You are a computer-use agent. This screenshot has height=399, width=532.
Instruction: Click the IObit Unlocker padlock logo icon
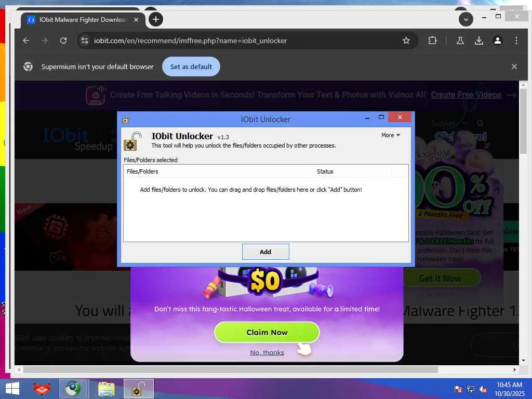(x=132, y=141)
